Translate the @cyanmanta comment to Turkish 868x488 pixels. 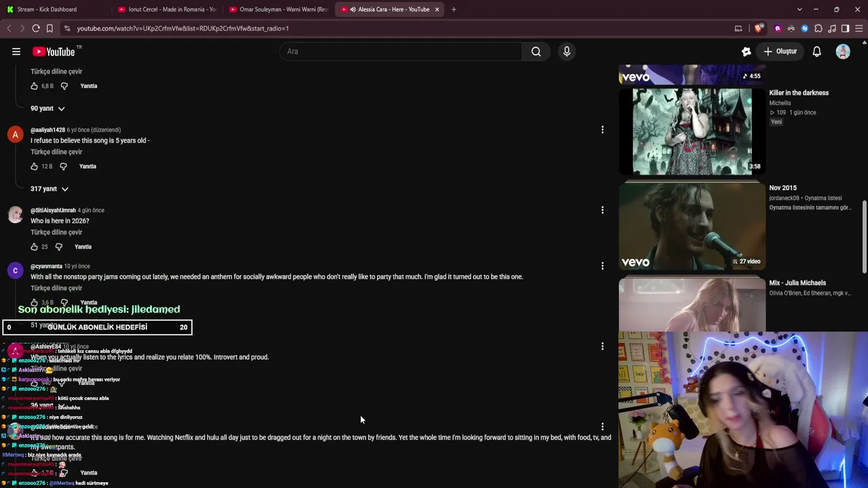[56, 288]
